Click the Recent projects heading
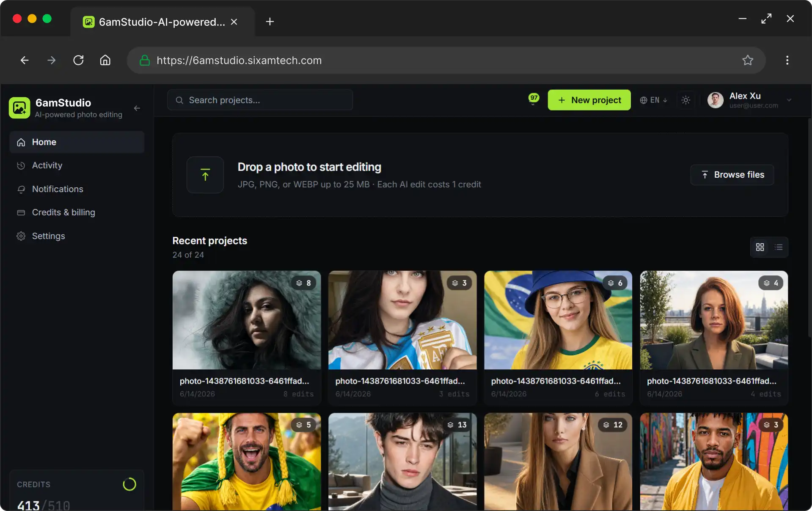This screenshot has height=511, width=812. tap(210, 241)
